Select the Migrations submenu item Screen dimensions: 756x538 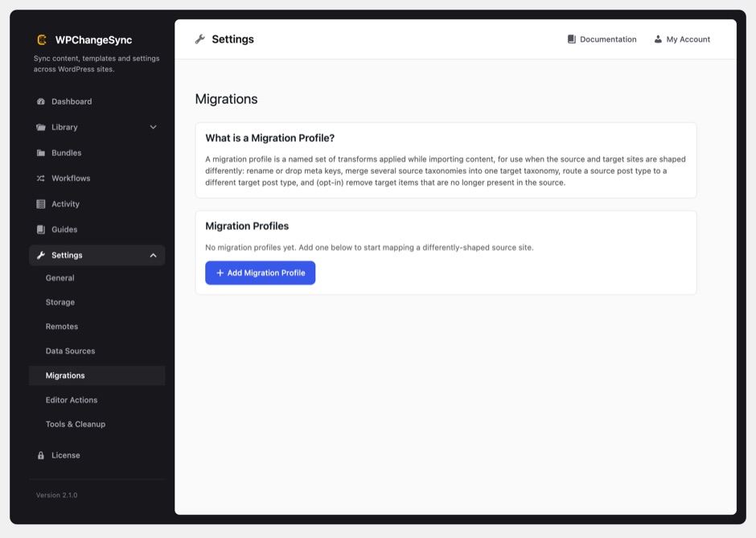pos(97,376)
